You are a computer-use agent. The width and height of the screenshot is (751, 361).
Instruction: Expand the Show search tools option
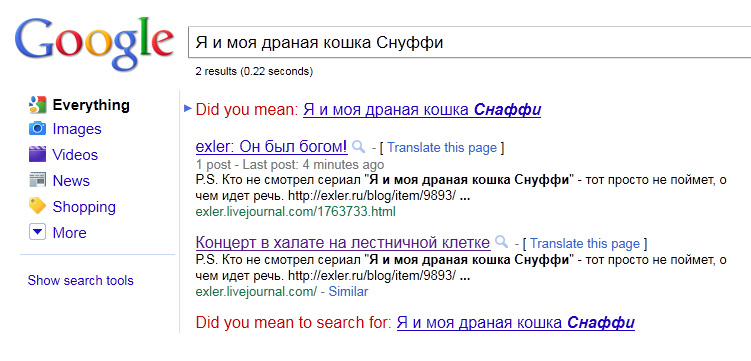80,281
